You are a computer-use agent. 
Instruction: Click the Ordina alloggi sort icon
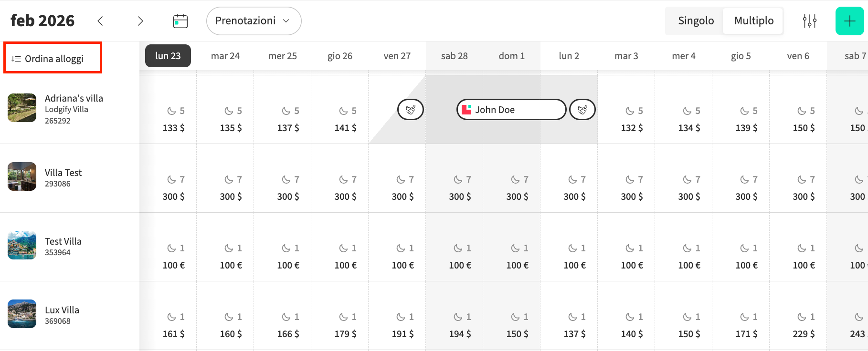coord(16,59)
